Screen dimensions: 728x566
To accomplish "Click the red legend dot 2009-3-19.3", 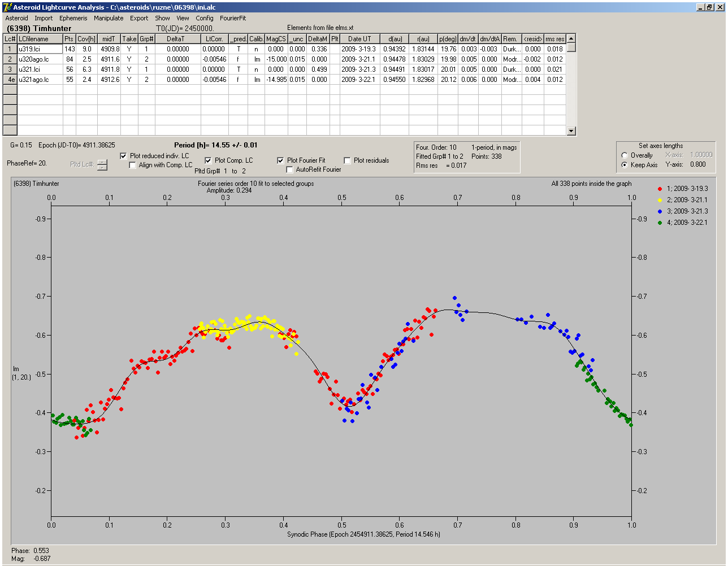I will point(661,188).
